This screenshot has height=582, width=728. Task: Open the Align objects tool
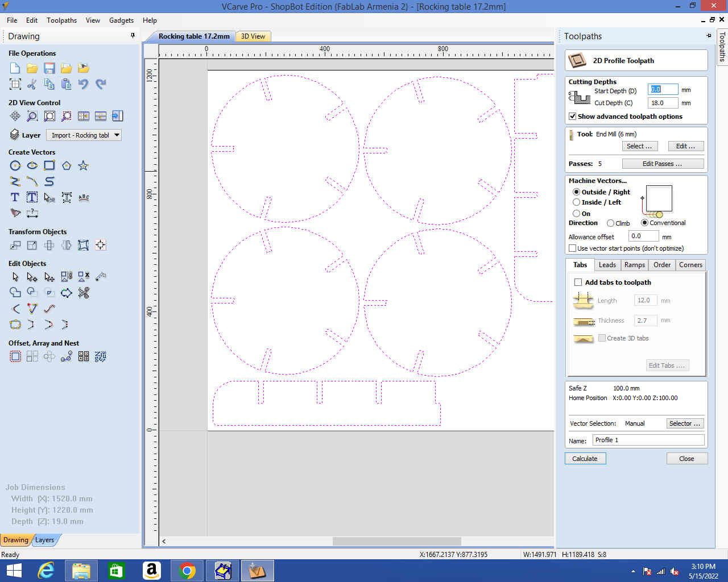(101, 245)
